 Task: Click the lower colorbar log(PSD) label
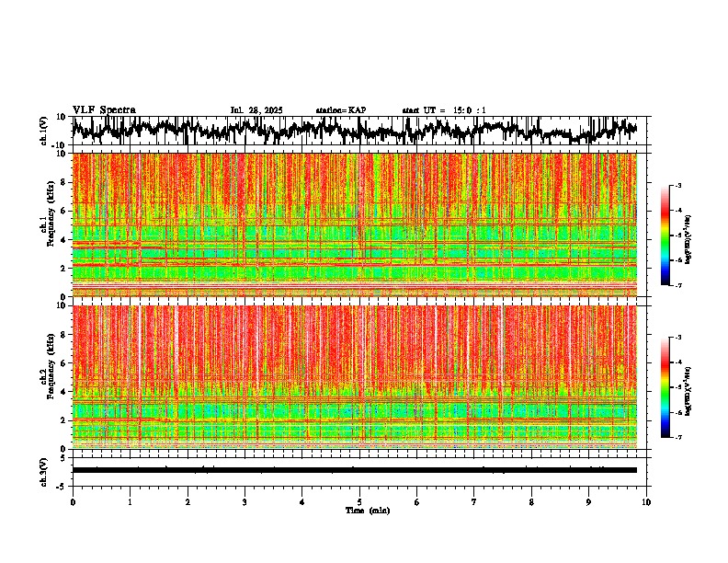click(688, 391)
